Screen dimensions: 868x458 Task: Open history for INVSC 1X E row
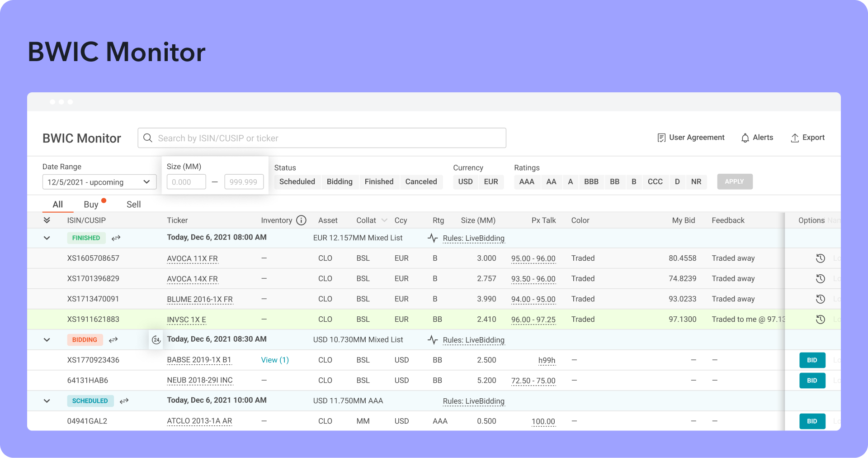tap(820, 320)
